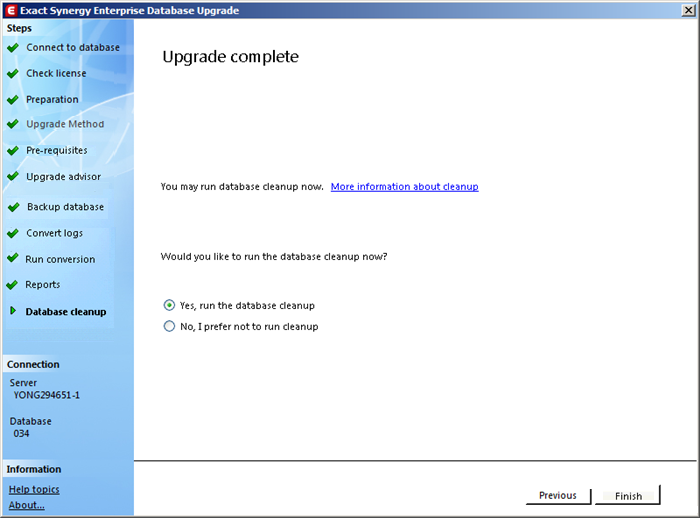
Task: Click the green checkmark beside Reports
Action: click(12, 284)
